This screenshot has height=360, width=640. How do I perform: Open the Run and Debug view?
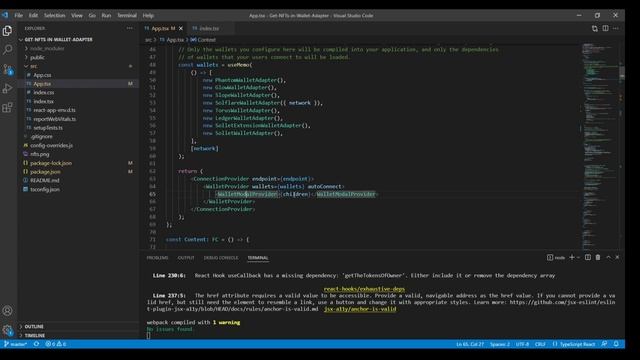click(x=7, y=89)
